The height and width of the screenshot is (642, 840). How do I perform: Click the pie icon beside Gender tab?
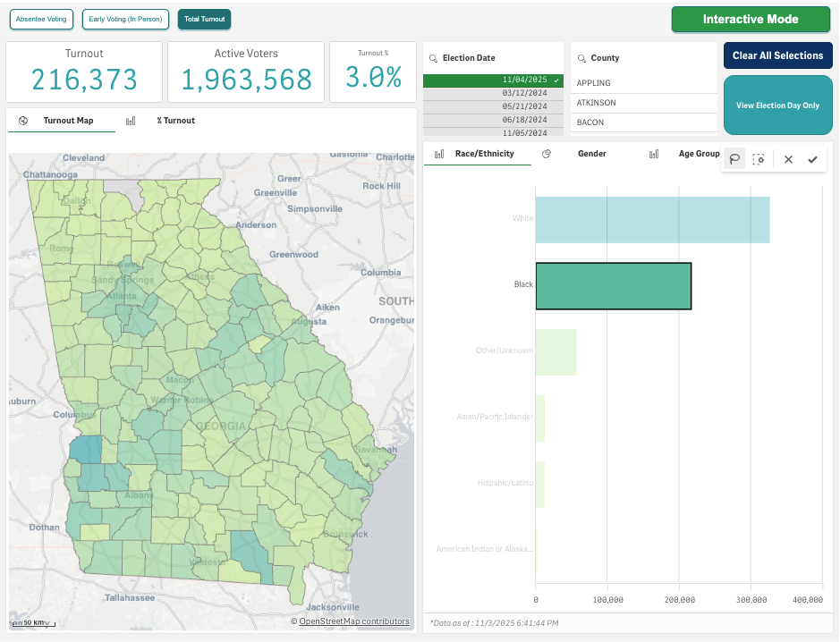point(547,154)
